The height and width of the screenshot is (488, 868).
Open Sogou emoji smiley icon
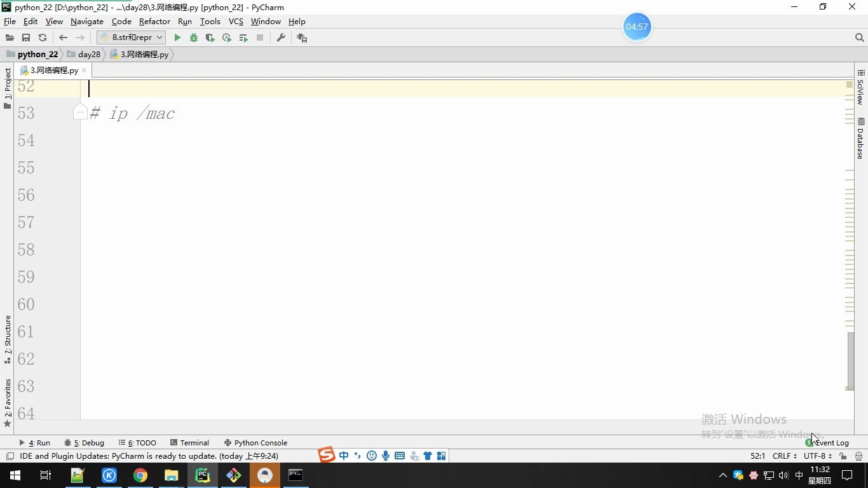pos(372,456)
